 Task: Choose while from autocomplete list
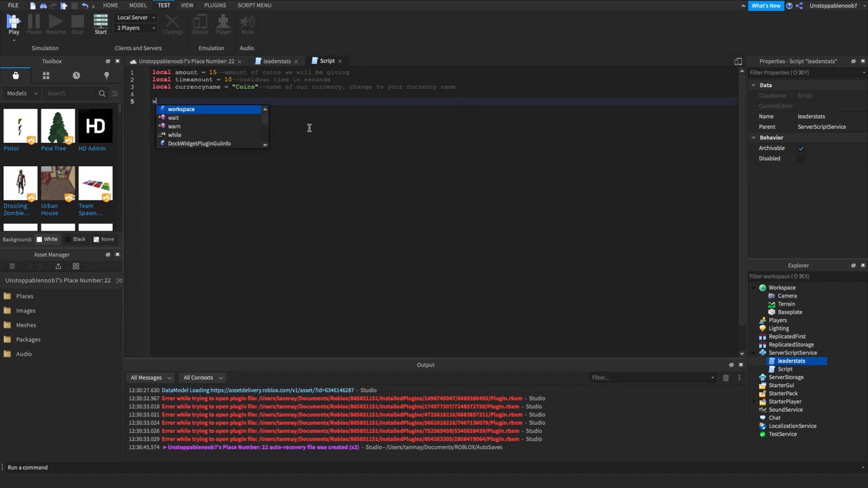click(210, 135)
